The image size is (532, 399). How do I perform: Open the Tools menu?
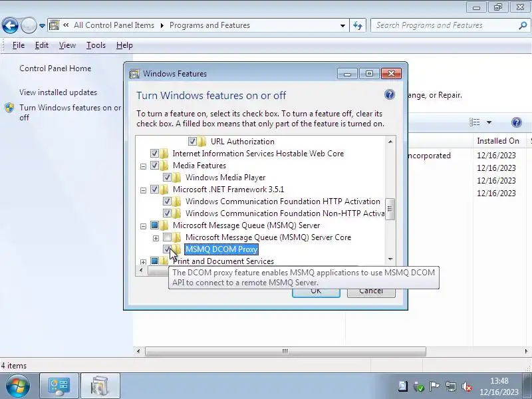pos(96,45)
